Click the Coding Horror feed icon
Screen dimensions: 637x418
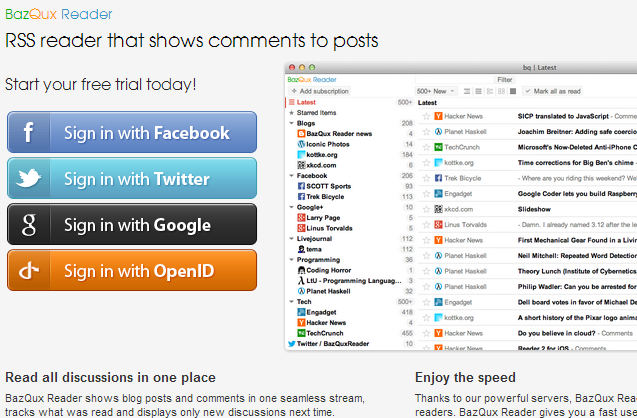301,270
